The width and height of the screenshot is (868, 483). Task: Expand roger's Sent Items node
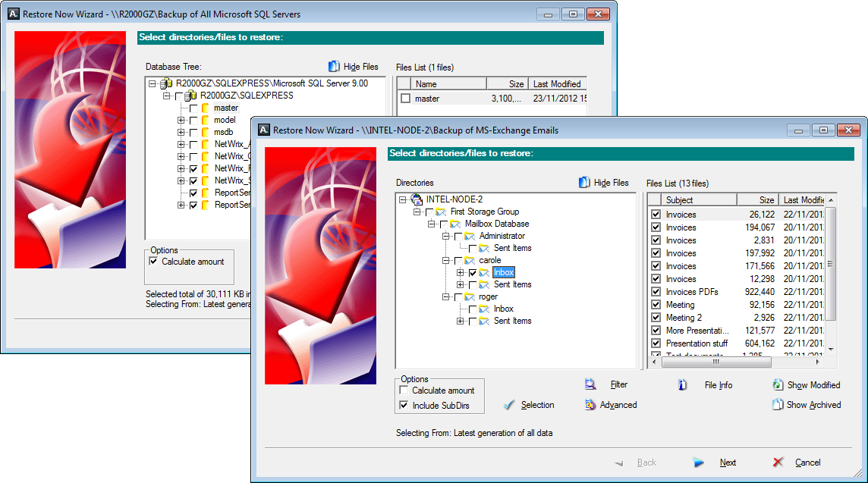tap(460, 321)
